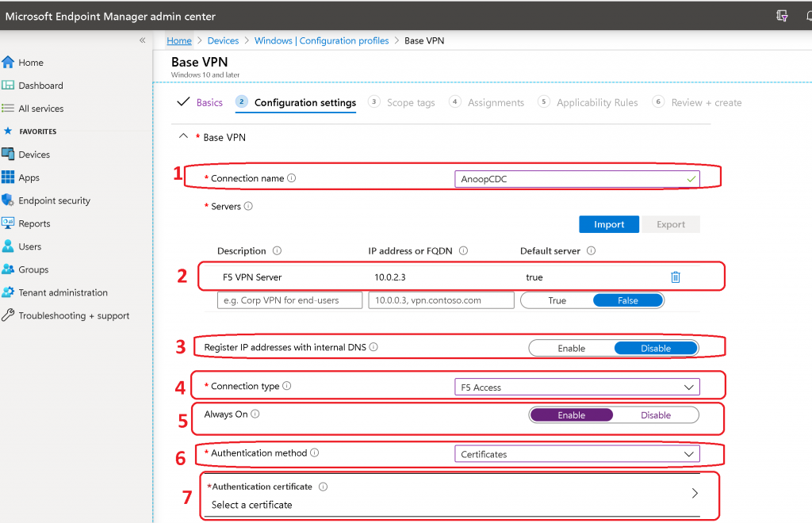Open the Dashboard icon in sidebar

(x=8, y=86)
